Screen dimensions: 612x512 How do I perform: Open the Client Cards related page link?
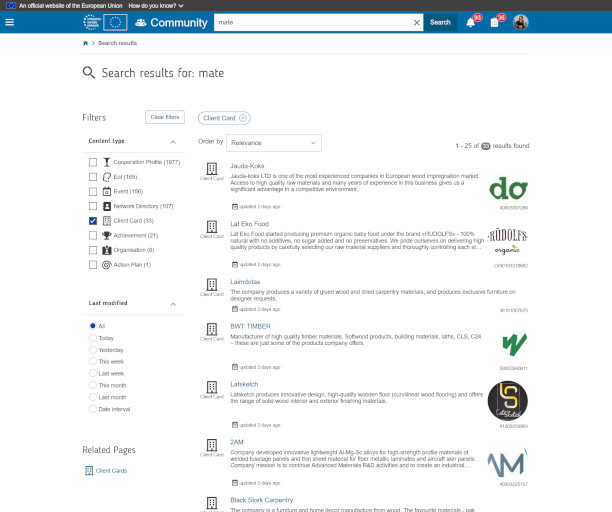(111, 471)
